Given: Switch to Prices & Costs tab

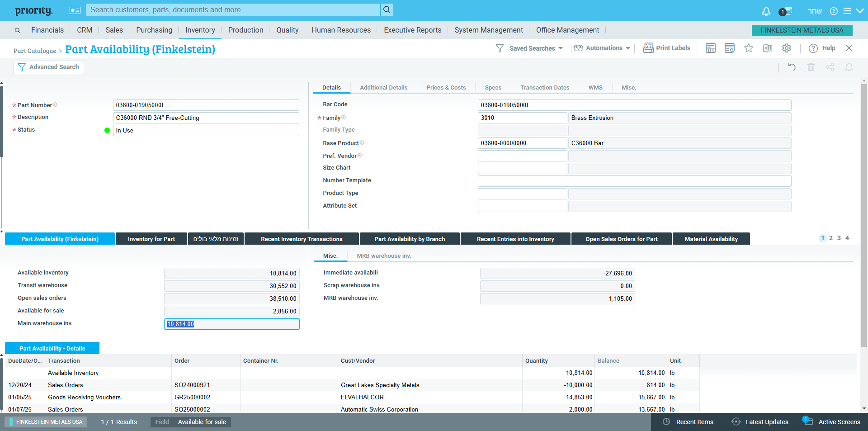Looking at the screenshot, I should [x=446, y=88].
